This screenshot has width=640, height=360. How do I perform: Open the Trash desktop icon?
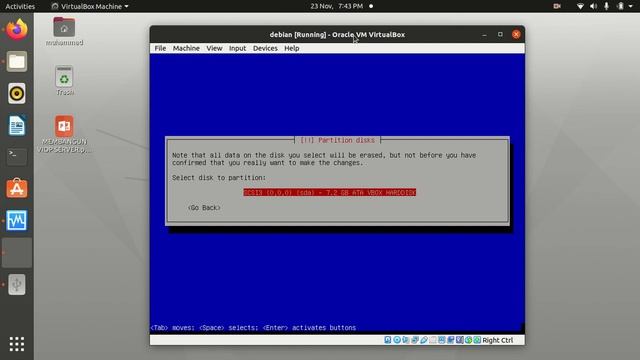[64, 81]
